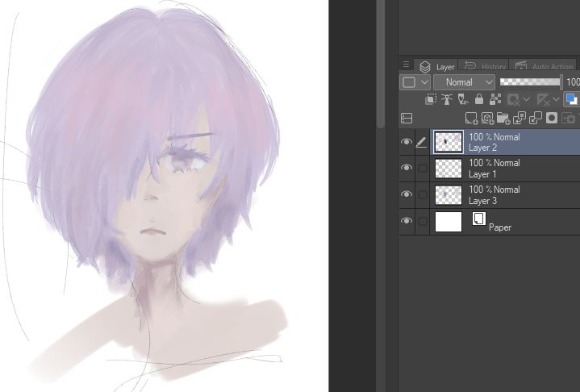Toggle Set as Draft Layer icon
This screenshot has width=580, height=392.
tap(463, 99)
